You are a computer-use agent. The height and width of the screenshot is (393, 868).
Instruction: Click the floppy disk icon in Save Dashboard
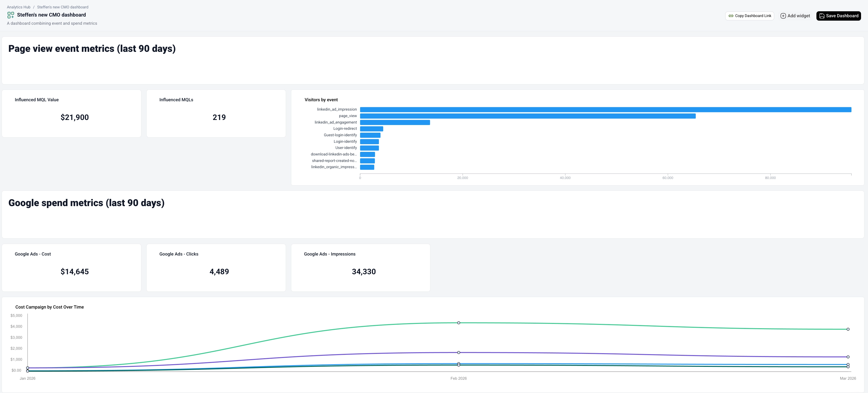coord(821,16)
